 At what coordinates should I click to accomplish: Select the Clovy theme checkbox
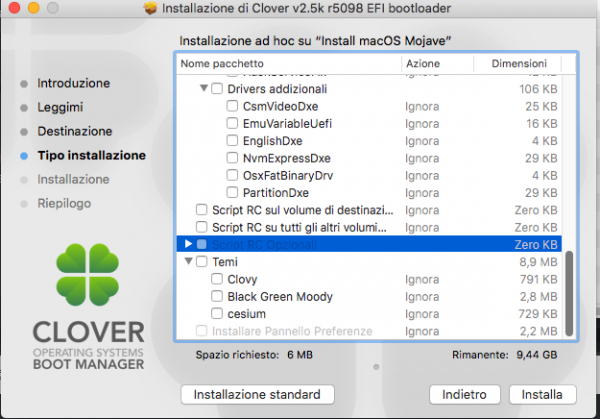click(217, 279)
